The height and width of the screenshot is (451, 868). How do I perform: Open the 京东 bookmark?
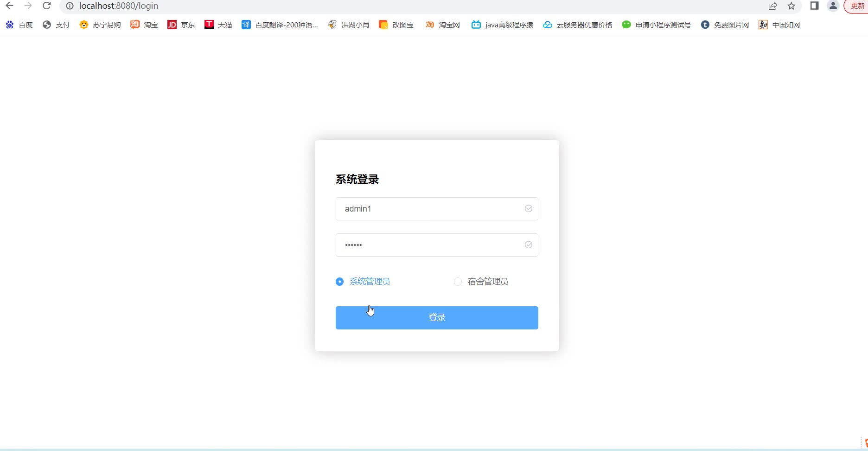pyautogui.click(x=181, y=25)
